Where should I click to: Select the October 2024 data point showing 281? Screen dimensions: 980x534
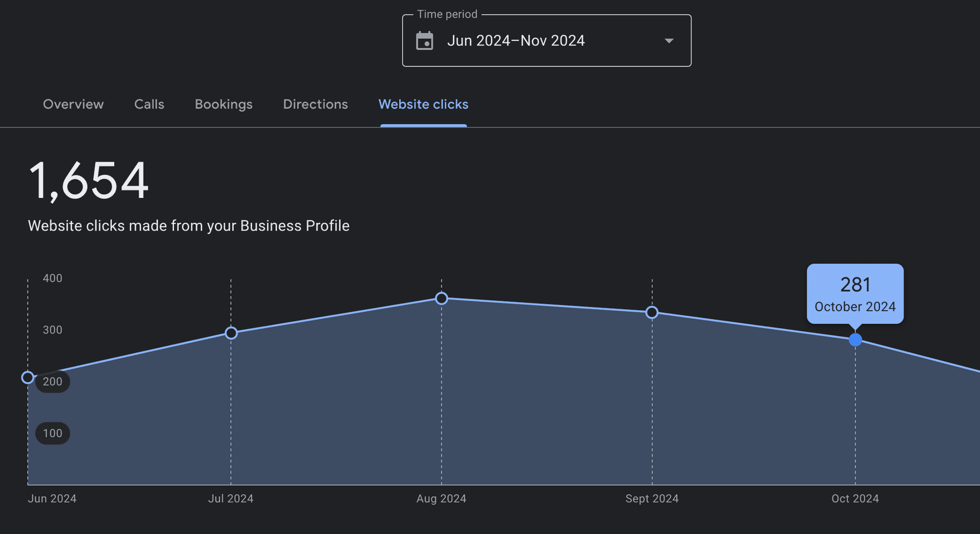pos(855,340)
